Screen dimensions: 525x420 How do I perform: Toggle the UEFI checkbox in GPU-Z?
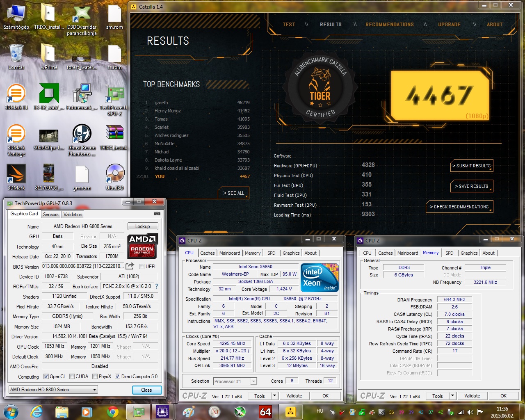click(142, 267)
